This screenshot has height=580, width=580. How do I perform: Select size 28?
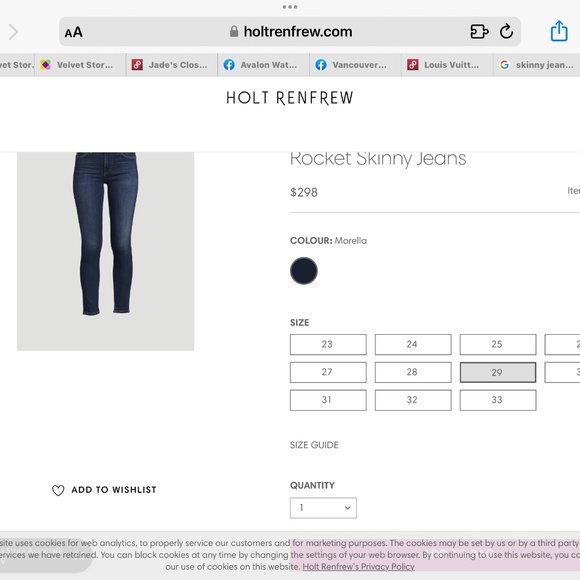(x=413, y=372)
